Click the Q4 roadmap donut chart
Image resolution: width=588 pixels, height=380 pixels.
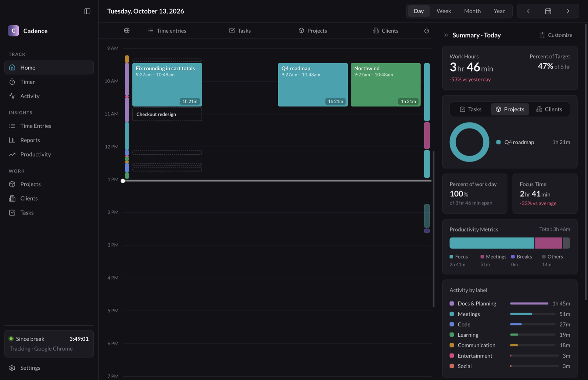pyautogui.click(x=469, y=142)
